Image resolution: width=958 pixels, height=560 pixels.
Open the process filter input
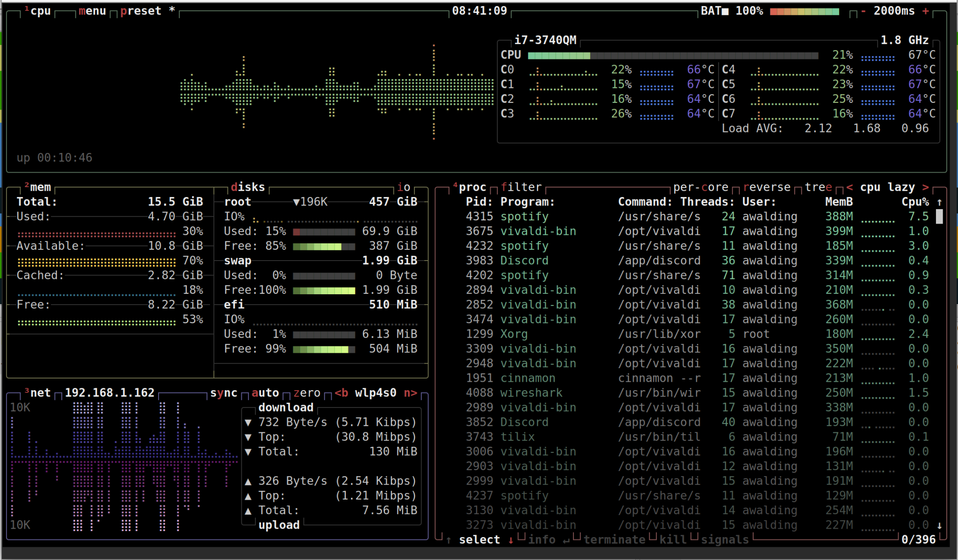click(521, 187)
